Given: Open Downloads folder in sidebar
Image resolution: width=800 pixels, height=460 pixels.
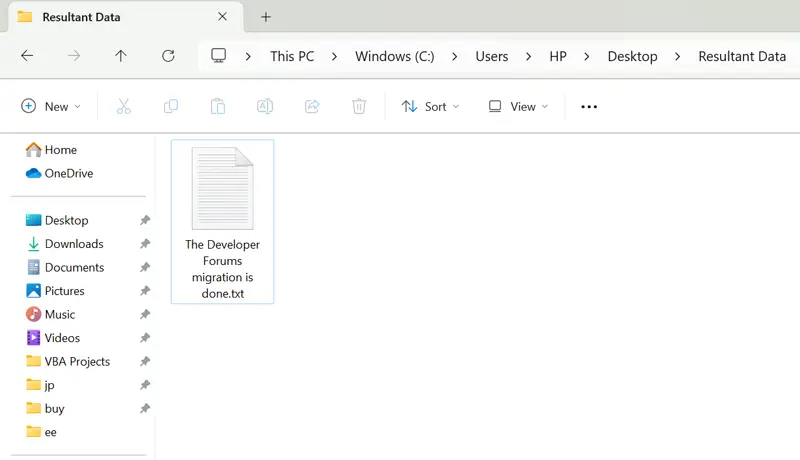Looking at the screenshot, I should coord(74,244).
